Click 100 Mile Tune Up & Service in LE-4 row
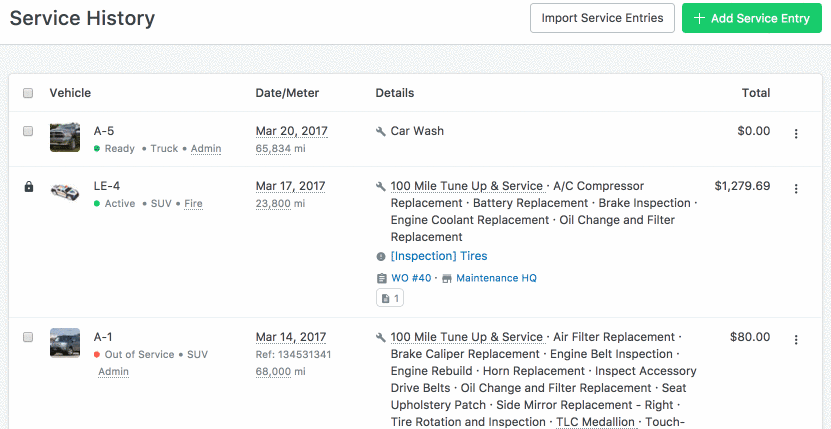This screenshot has width=831, height=429. (467, 186)
